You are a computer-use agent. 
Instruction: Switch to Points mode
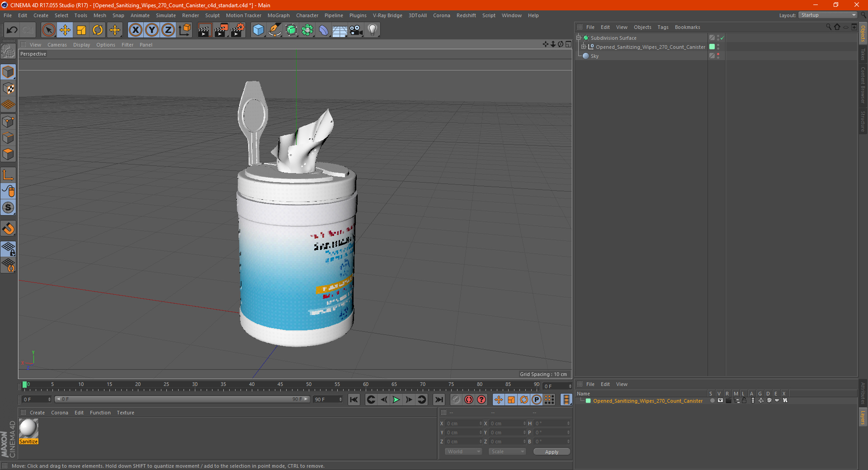[8, 122]
